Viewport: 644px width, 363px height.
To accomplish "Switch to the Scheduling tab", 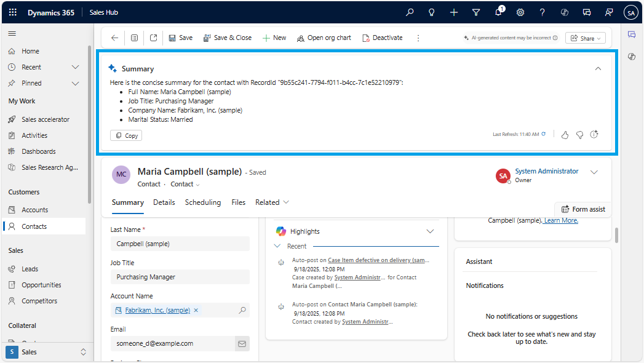I will click(x=202, y=202).
